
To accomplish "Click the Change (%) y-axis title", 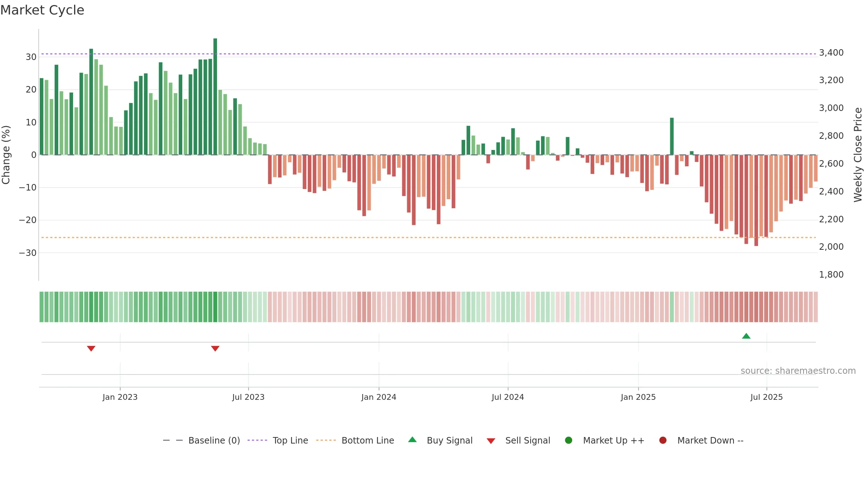I will 6,155.
